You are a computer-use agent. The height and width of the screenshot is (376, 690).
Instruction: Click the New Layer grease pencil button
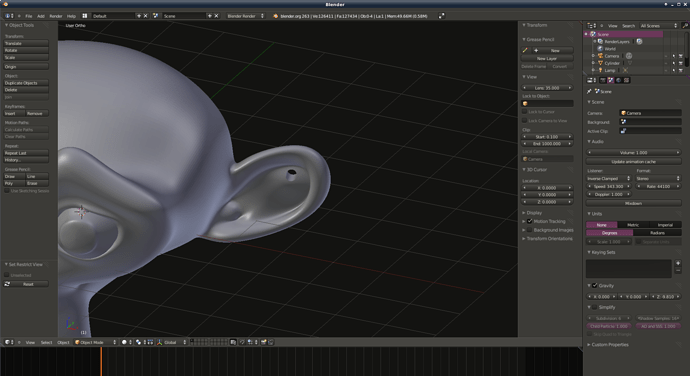(x=547, y=59)
